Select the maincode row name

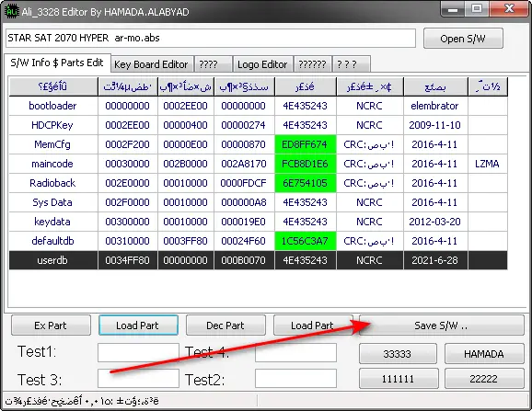point(53,164)
